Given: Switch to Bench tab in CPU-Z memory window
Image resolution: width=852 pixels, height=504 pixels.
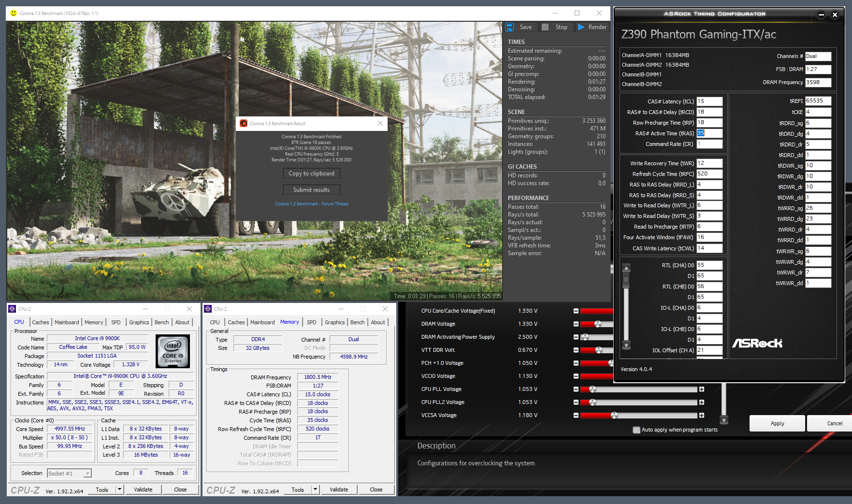Looking at the screenshot, I should point(358,322).
